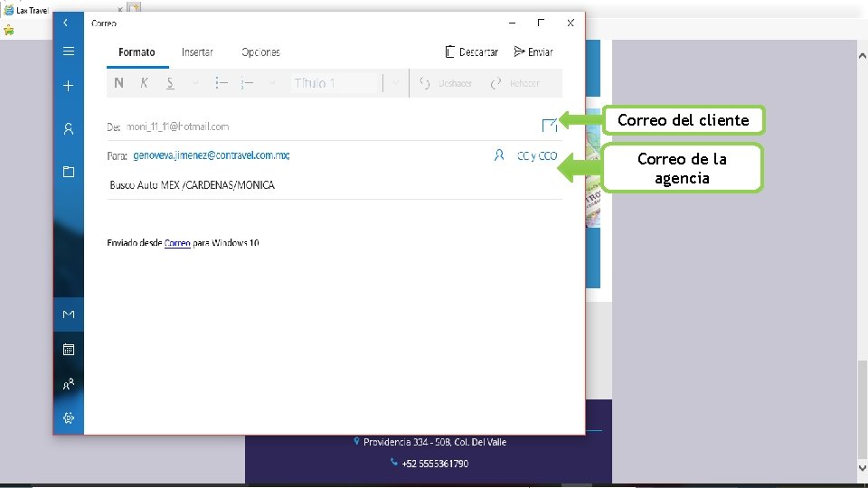This screenshot has height=488, width=868.
Task: Toggle underline S formatting
Action: point(171,83)
